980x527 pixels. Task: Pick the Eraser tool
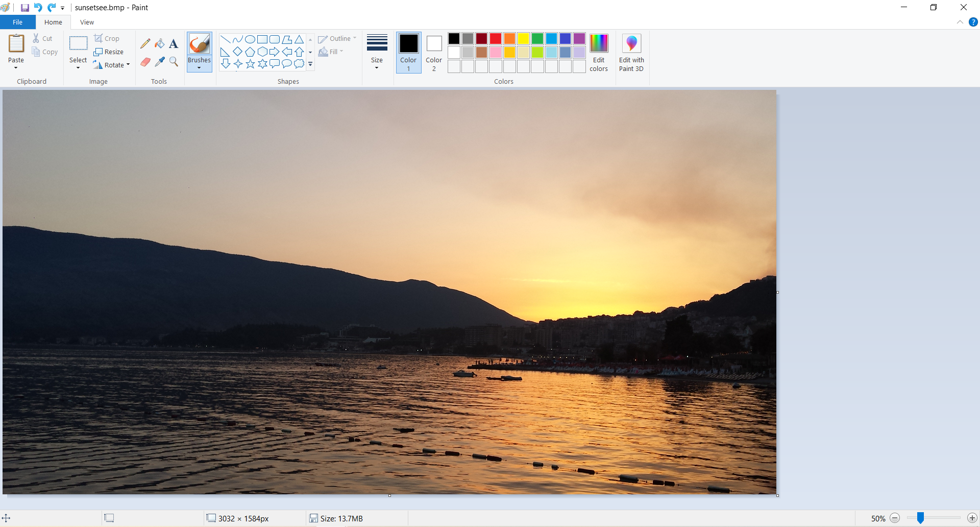[x=145, y=62]
